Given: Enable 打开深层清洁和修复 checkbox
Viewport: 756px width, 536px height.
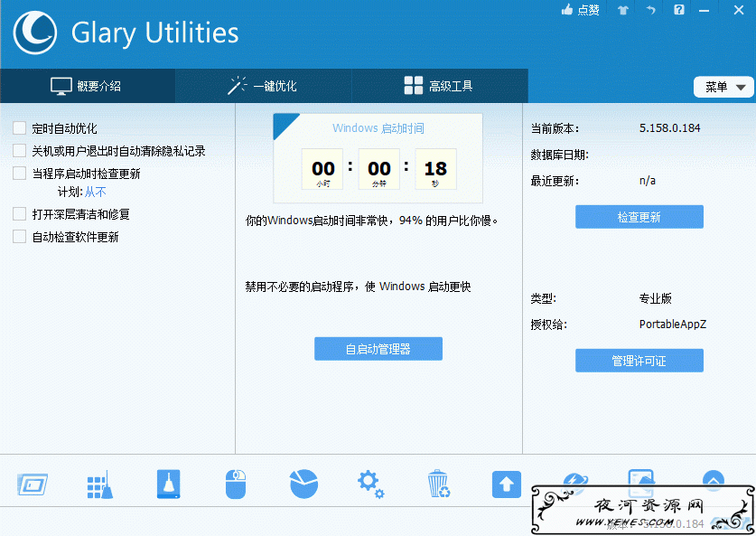Looking at the screenshot, I should click(19, 213).
